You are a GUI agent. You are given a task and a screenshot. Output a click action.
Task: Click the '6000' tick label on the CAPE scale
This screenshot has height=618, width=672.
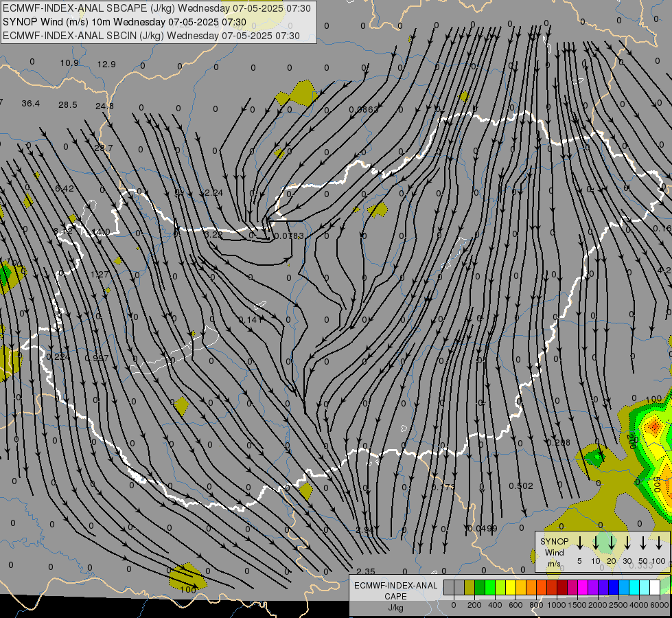(659, 605)
